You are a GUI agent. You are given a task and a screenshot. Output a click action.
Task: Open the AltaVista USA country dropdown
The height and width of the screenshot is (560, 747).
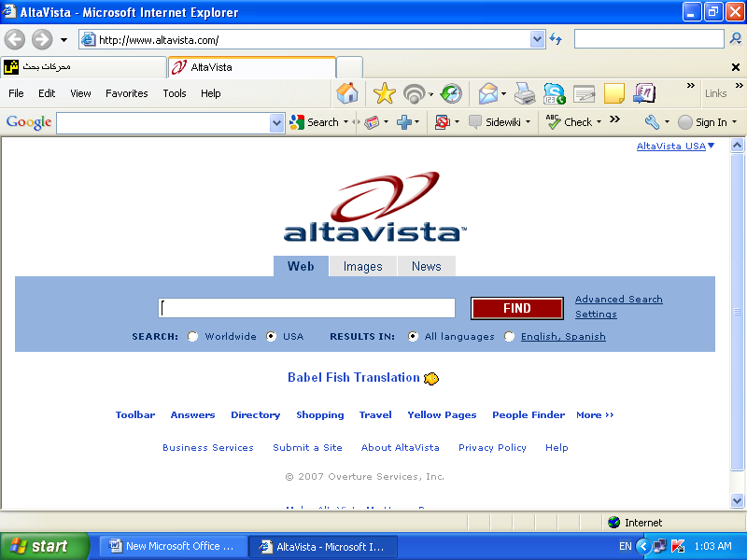[711, 146]
